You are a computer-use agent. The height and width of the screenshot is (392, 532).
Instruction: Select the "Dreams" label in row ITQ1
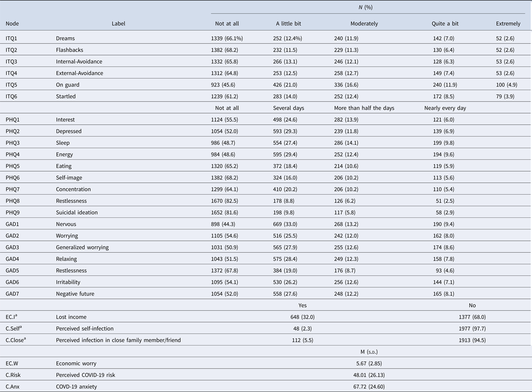coord(65,39)
